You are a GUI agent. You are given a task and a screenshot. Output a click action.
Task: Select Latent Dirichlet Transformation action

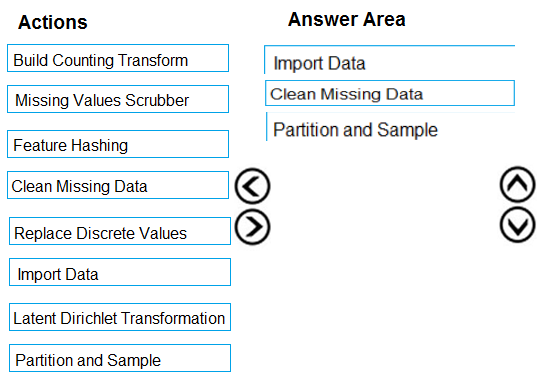click(120, 317)
